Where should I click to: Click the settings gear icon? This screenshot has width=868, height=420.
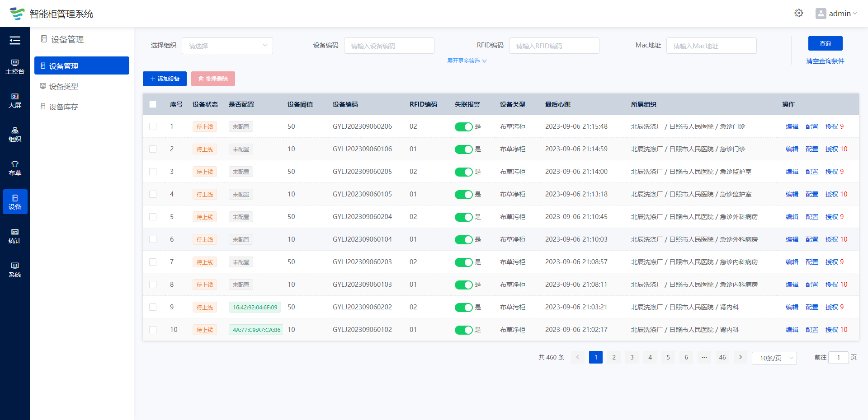799,13
